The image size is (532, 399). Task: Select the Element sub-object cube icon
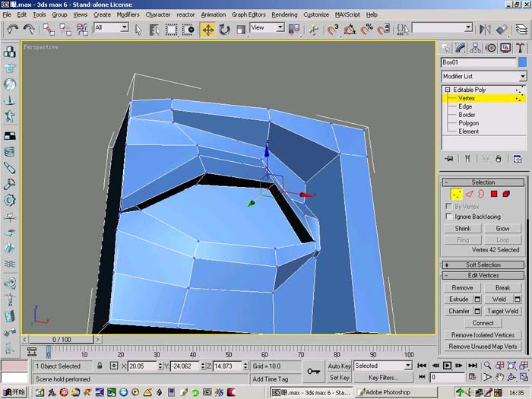point(506,194)
